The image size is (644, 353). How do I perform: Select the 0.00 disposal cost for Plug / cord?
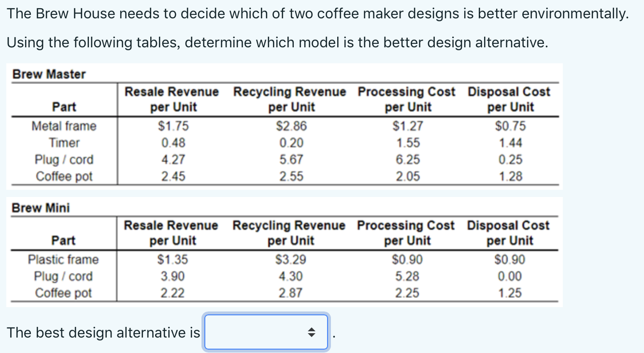[x=510, y=276]
